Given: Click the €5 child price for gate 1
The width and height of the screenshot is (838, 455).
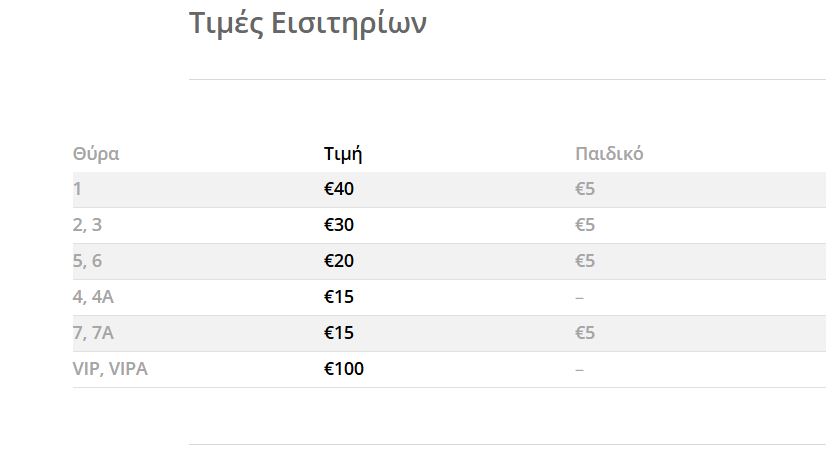Looking at the screenshot, I should (x=585, y=189).
